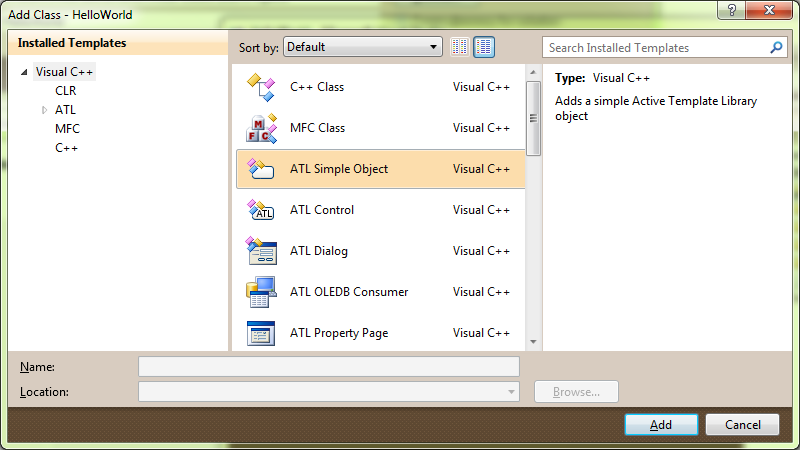Select the 'ATL Control' template name
Image resolution: width=800 pixels, height=450 pixels.
321,210
